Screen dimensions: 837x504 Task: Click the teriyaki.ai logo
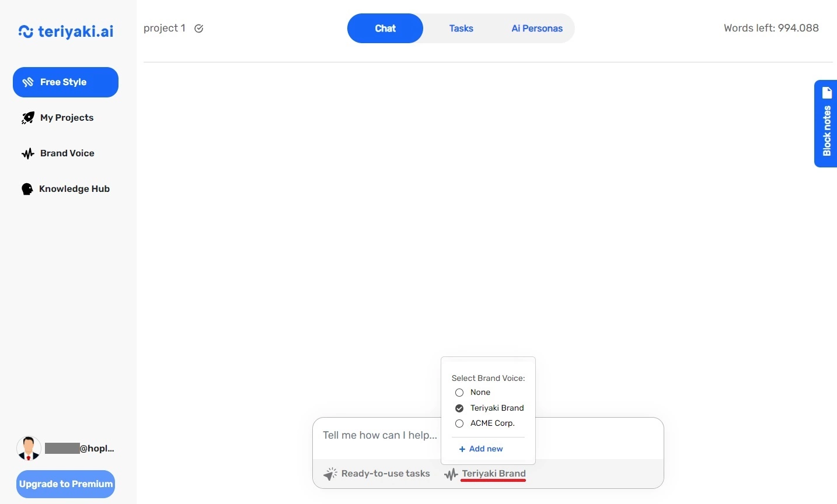(x=66, y=31)
